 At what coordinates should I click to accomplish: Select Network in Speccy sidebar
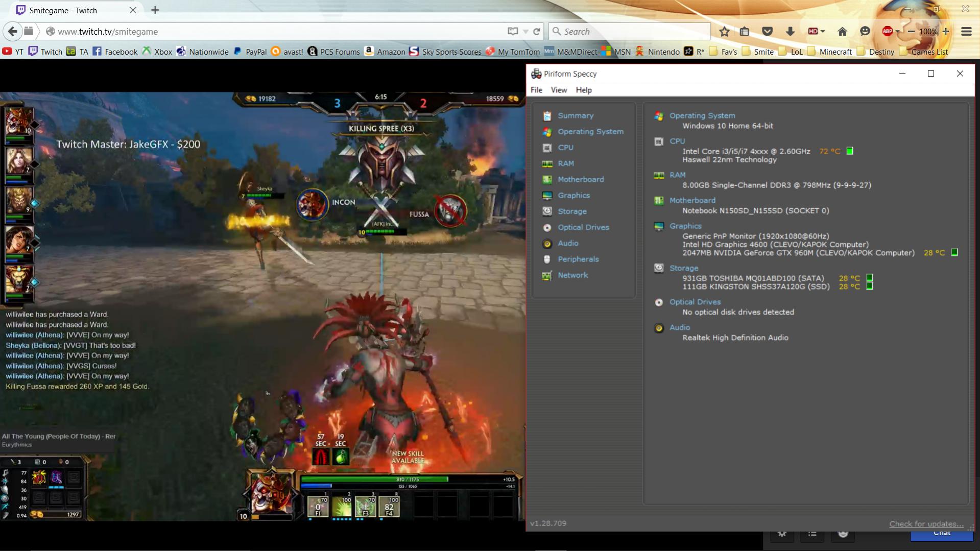pyautogui.click(x=572, y=275)
